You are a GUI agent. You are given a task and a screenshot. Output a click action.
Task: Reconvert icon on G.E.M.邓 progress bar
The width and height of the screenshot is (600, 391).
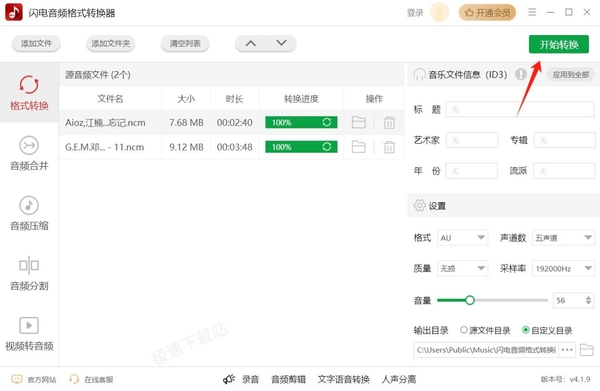(326, 147)
